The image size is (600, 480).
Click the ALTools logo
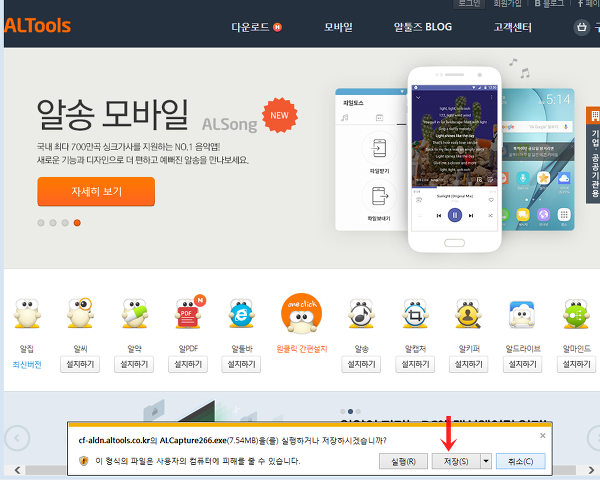coord(38,26)
